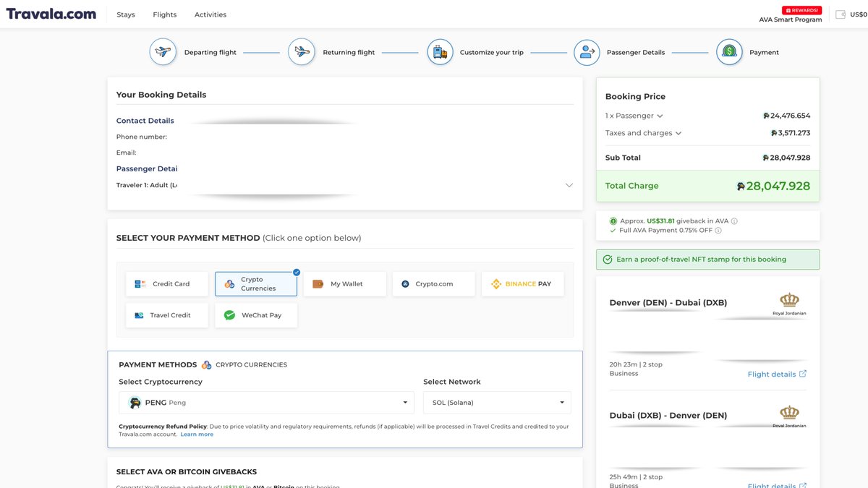Click the Credit Card icon
This screenshot has width=868, height=488.
140,284
